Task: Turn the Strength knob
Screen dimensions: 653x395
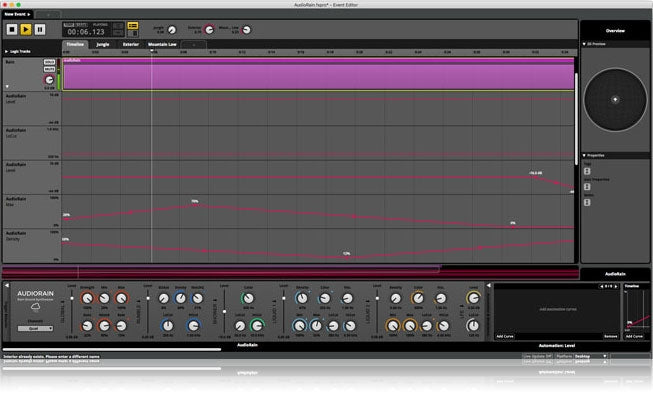Action: pos(87,298)
